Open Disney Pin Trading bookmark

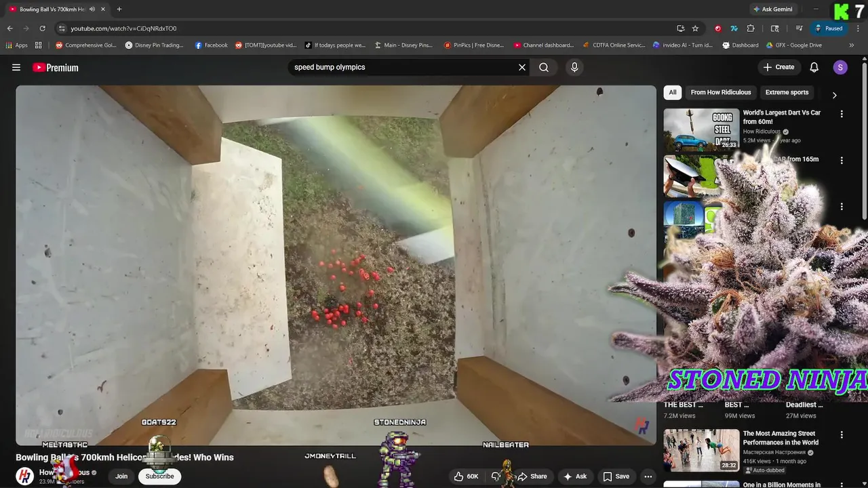click(155, 45)
